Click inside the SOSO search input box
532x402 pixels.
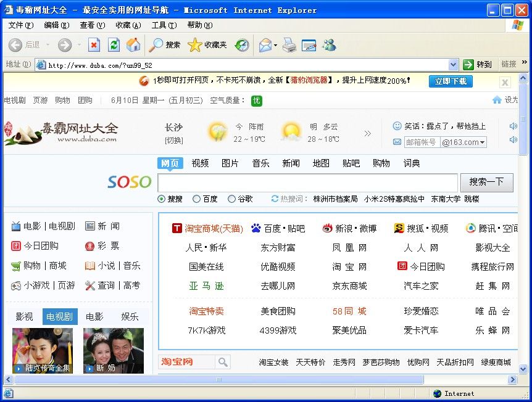307,183
